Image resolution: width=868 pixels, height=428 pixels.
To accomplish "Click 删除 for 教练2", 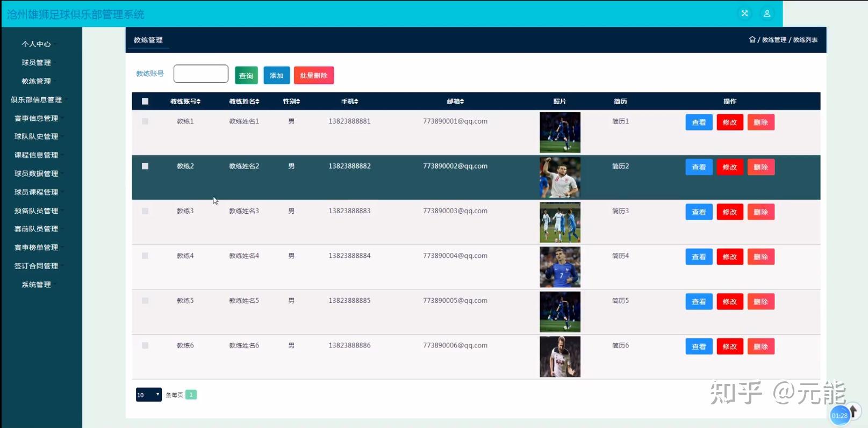I will tap(761, 167).
